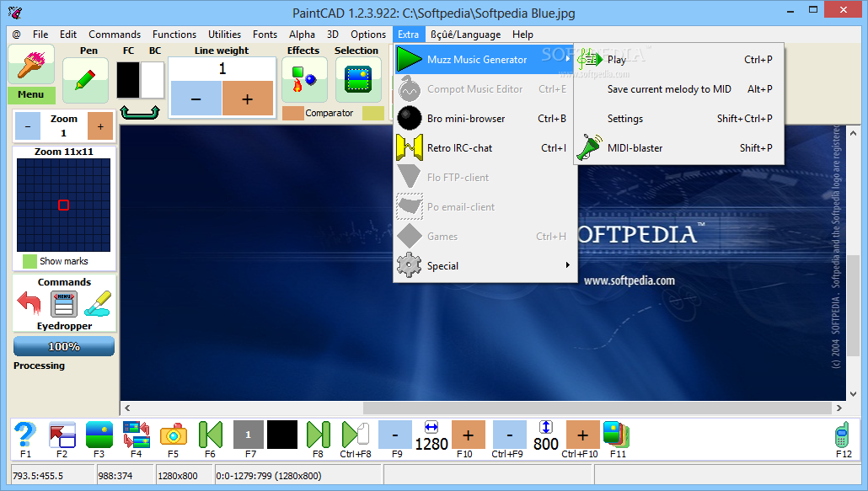Open the Effects tool icon
This screenshot has width=868, height=491.
pyautogui.click(x=304, y=80)
